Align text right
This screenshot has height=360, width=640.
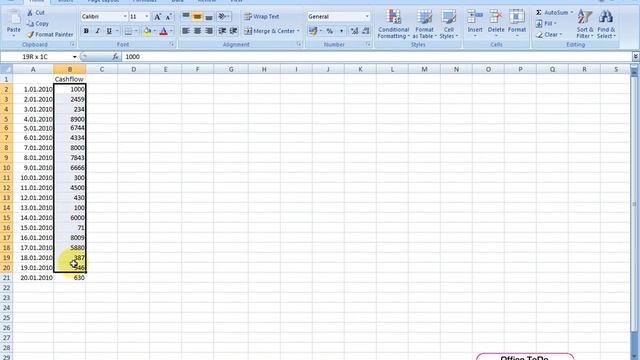coord(209,31)
